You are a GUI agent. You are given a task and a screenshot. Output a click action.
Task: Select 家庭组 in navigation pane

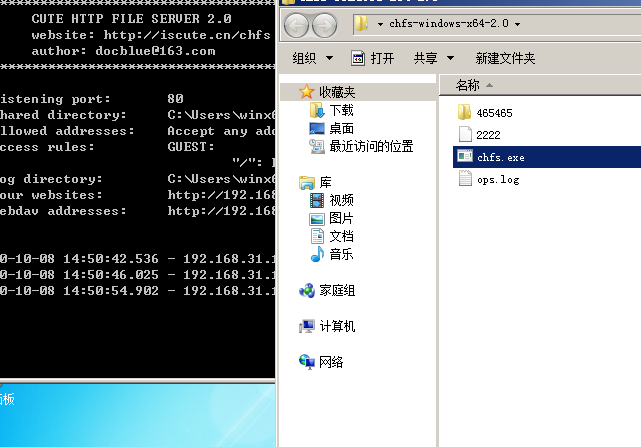click(337, 291)
